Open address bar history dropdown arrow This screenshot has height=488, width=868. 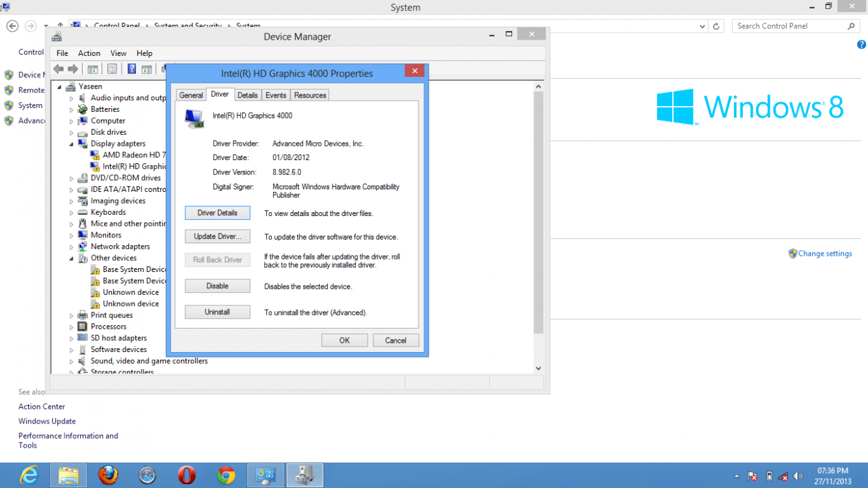coord(702,26)
